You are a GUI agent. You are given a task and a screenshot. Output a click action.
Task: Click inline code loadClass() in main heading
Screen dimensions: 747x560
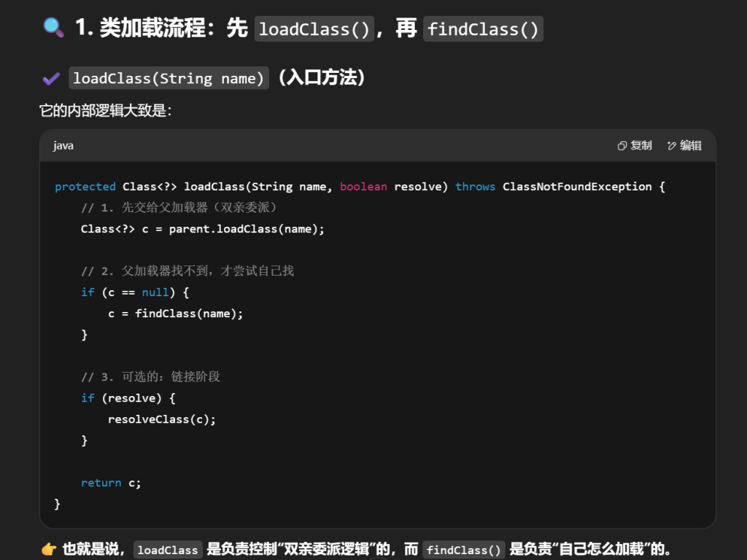(x=314, y=29)
